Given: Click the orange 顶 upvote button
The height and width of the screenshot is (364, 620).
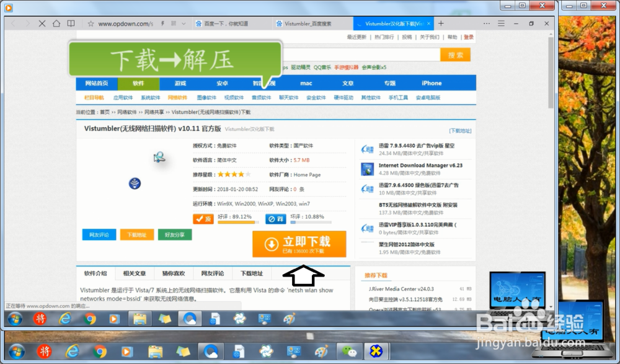Looking at the screenshot, I should click(x=203, y=219).
